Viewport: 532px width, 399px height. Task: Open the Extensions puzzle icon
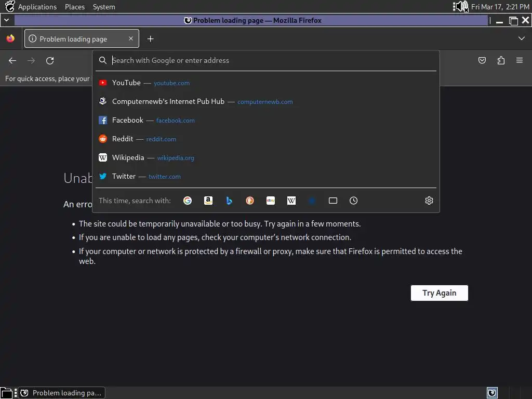(x=501, y=60)
